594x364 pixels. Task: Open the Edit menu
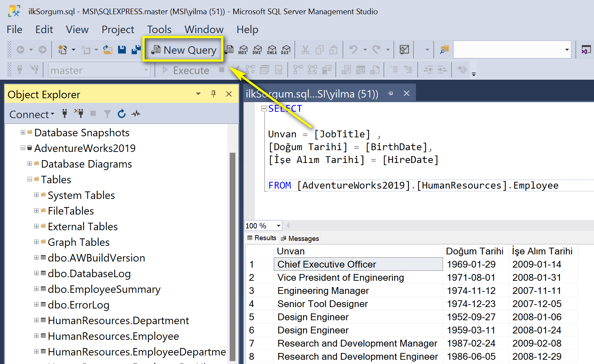44,30
